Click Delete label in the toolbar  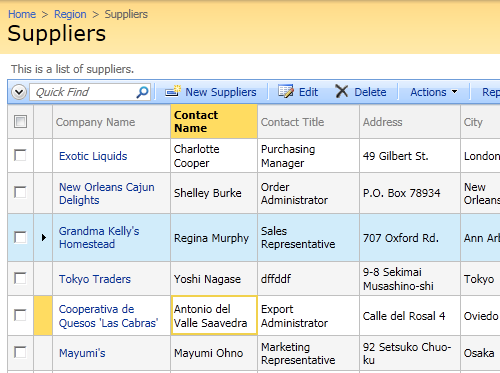pos(370,92)
